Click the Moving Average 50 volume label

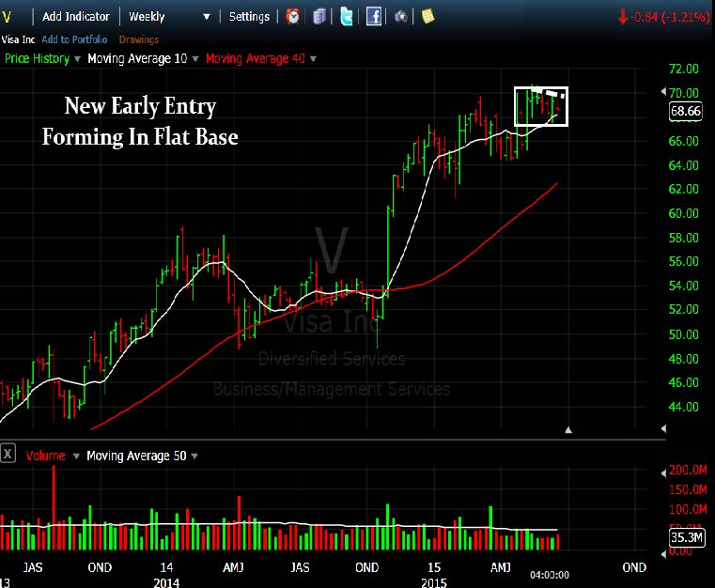(136, 456)
